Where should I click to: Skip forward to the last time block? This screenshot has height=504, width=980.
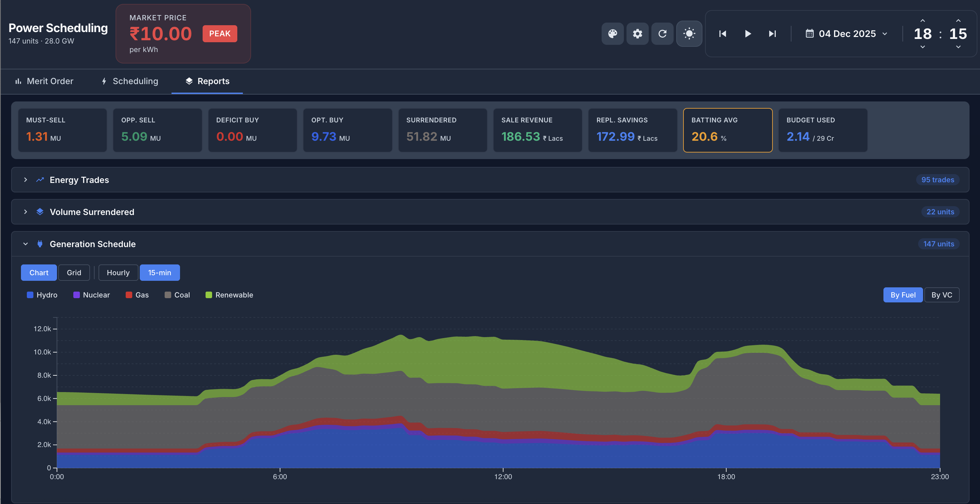coord(772,33)
